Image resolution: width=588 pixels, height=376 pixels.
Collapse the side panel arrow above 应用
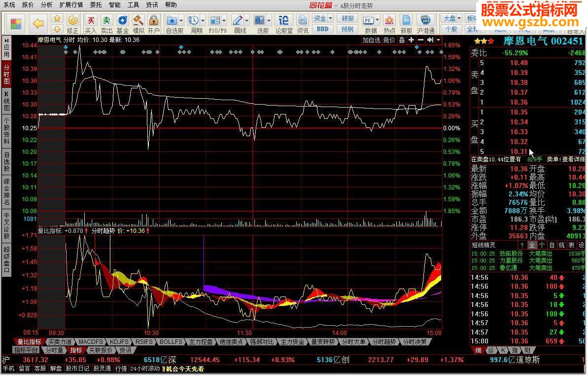[x=6, y=40]
